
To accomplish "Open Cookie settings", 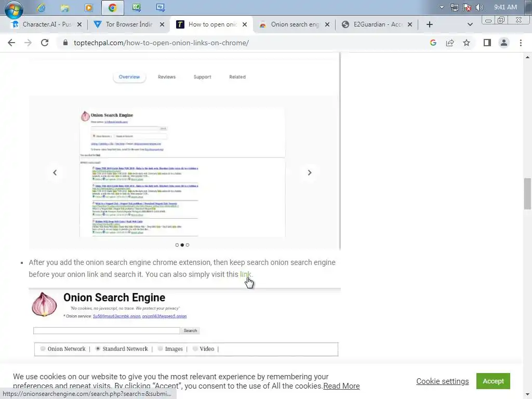I will click(443, 381).
